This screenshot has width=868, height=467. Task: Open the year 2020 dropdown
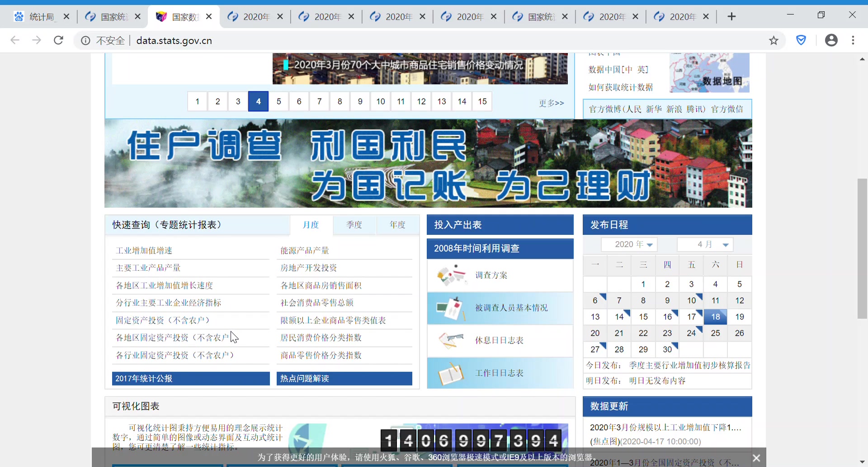coord(629,244)
